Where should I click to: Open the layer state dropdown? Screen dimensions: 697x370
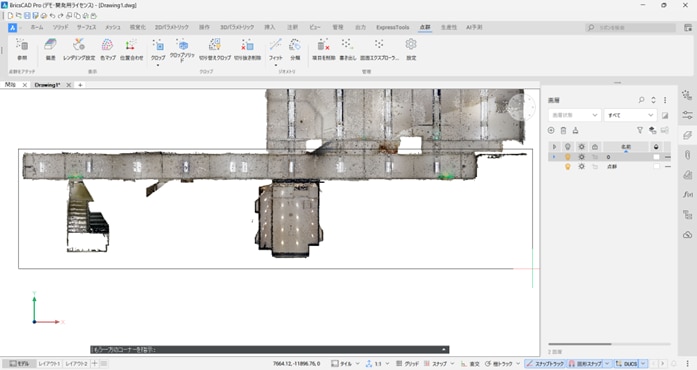[x=574, y=115]
